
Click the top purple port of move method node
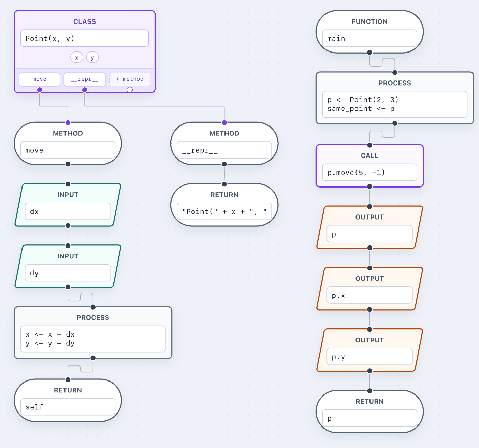tap(68, 123)
